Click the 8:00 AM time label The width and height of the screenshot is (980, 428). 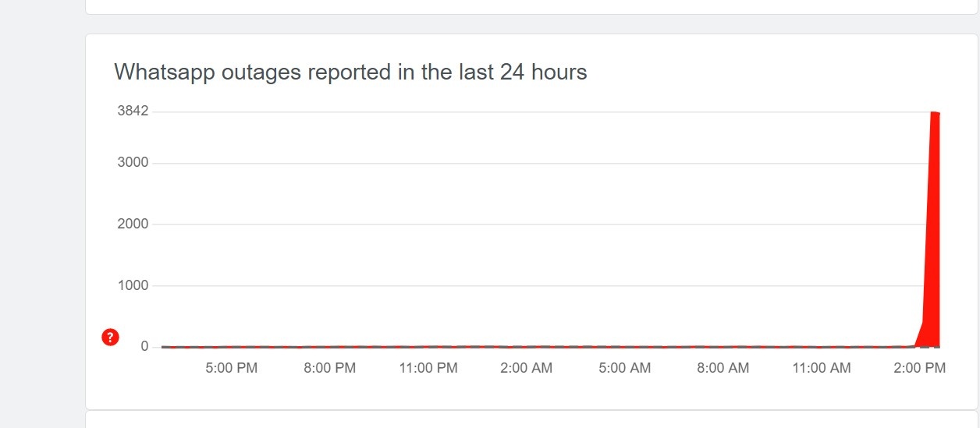click(x=723, y=368)
